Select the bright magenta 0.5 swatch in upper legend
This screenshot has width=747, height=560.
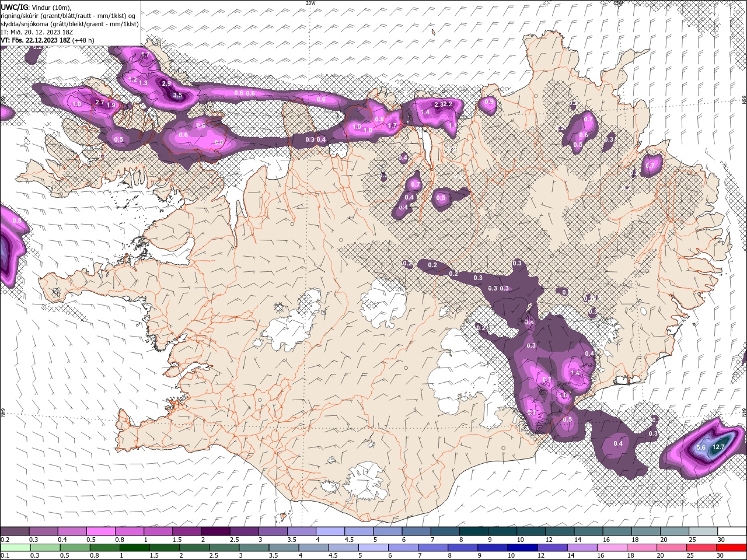[x=100, y=531]
